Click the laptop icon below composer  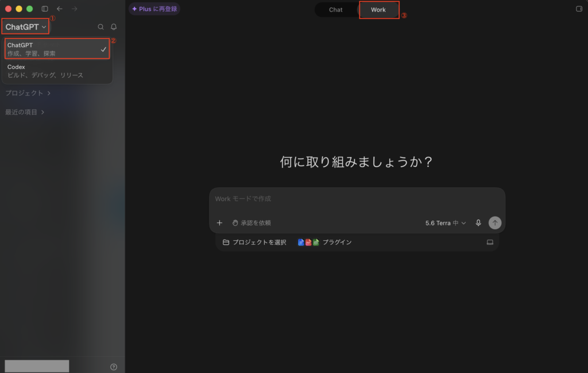coord(490,243)
